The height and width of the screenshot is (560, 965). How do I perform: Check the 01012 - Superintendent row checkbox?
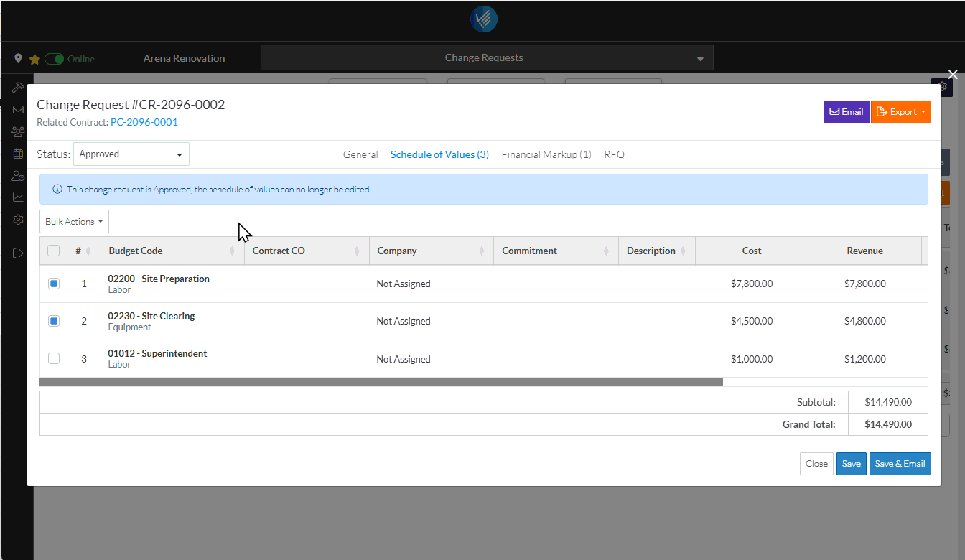pyautogui.click(x=53, y=358)
